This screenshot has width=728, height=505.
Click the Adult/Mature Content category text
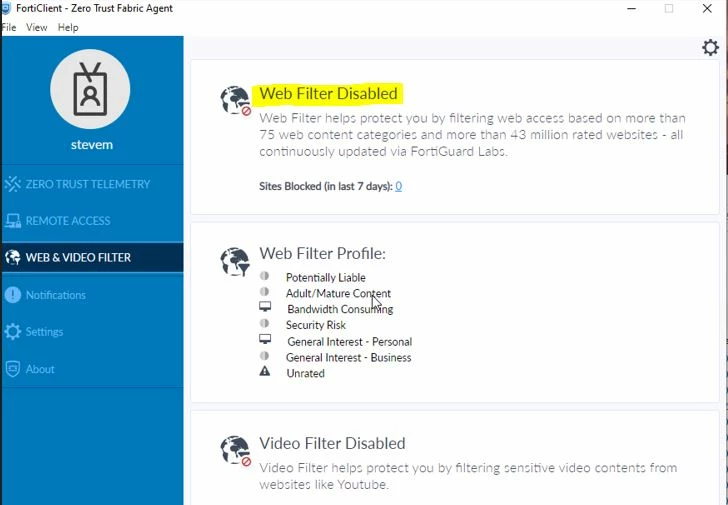tap(338, 293)
